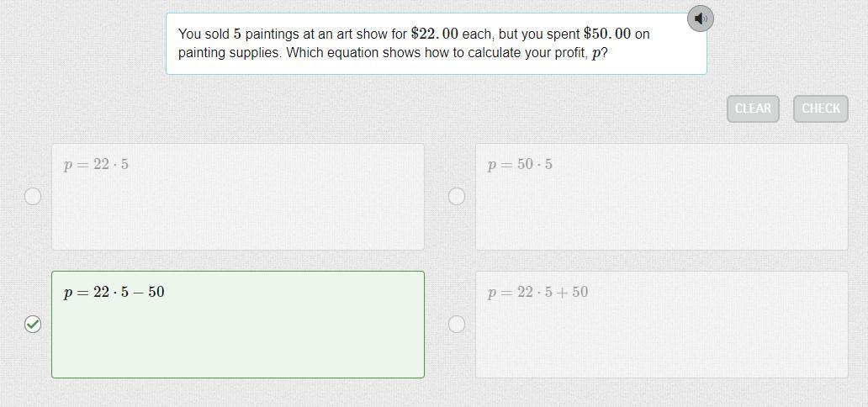Click the variable p ending the question
The image size is (868, 407).
point(596,53)
